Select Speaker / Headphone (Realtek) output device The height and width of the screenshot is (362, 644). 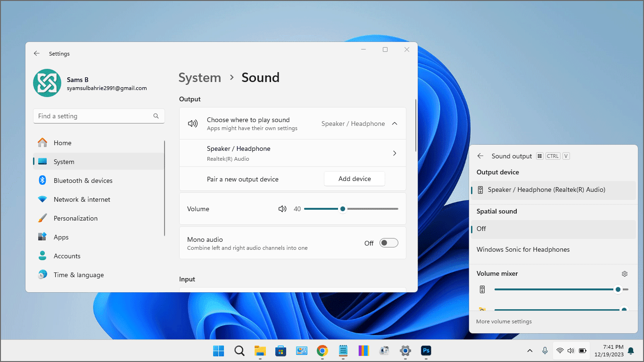[553, 190]
